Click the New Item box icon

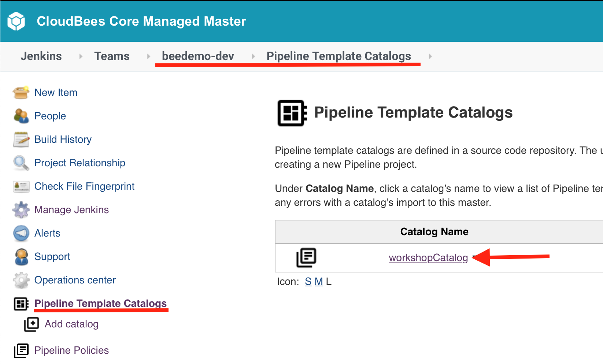(x=21, y=93)
